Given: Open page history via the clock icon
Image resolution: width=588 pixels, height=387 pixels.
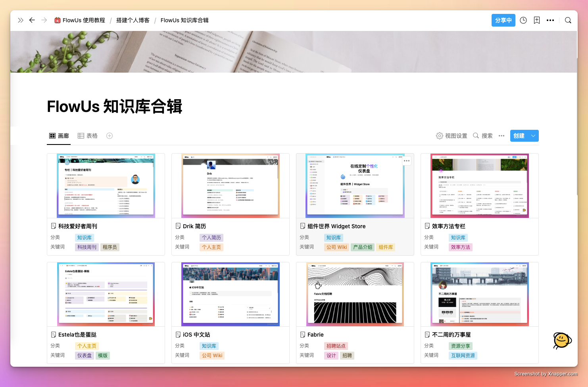Looking at the screenshot, I should coord(523,20).
